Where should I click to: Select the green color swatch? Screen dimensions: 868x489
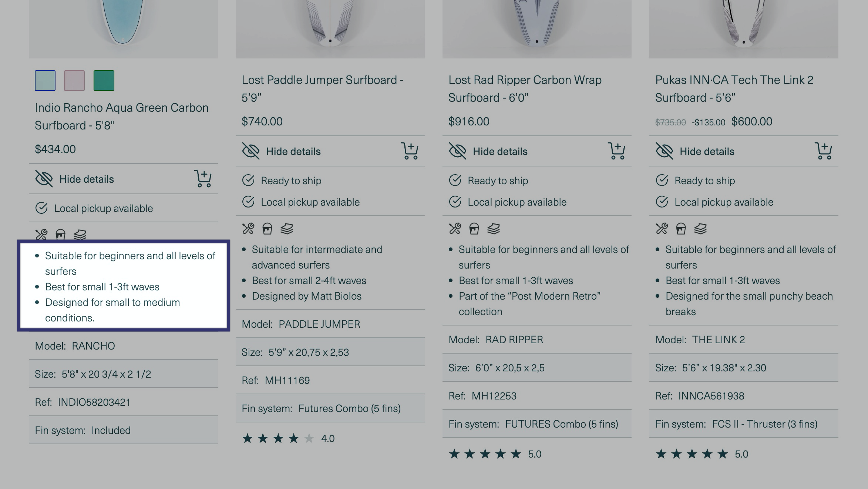click(x=104, y=80)
